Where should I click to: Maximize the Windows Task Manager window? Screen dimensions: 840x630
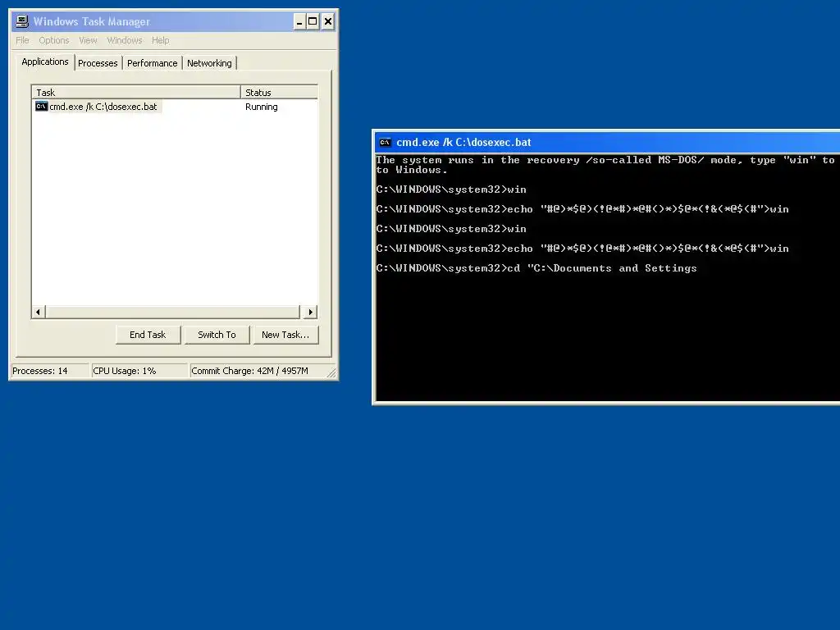[x=313, y=21]
